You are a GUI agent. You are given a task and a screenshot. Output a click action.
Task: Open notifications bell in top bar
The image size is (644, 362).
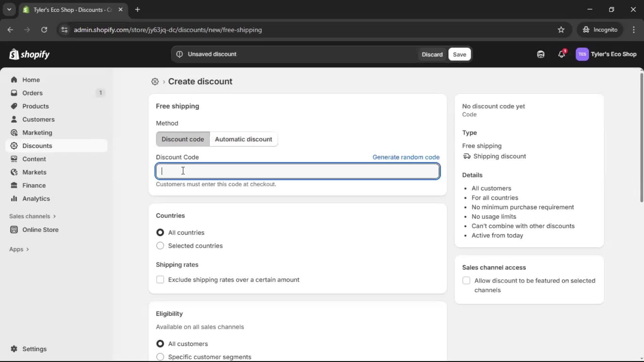[562, 54]
